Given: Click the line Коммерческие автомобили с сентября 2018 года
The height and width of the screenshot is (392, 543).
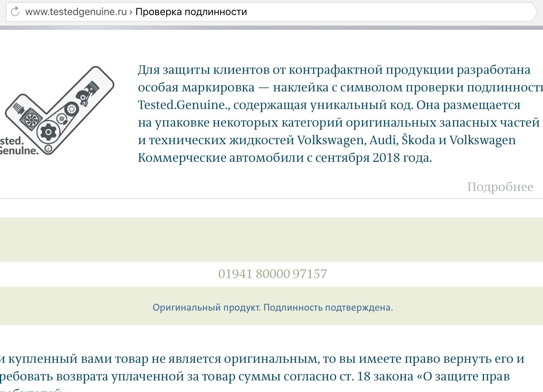Looking at the screenshot, I should pyautogui.click(x=285, y=158).
